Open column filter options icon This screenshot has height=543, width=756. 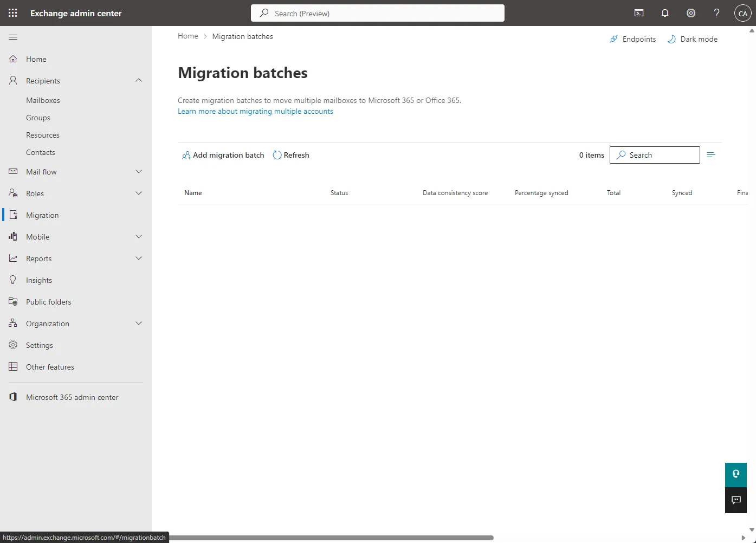pos(711,155)
